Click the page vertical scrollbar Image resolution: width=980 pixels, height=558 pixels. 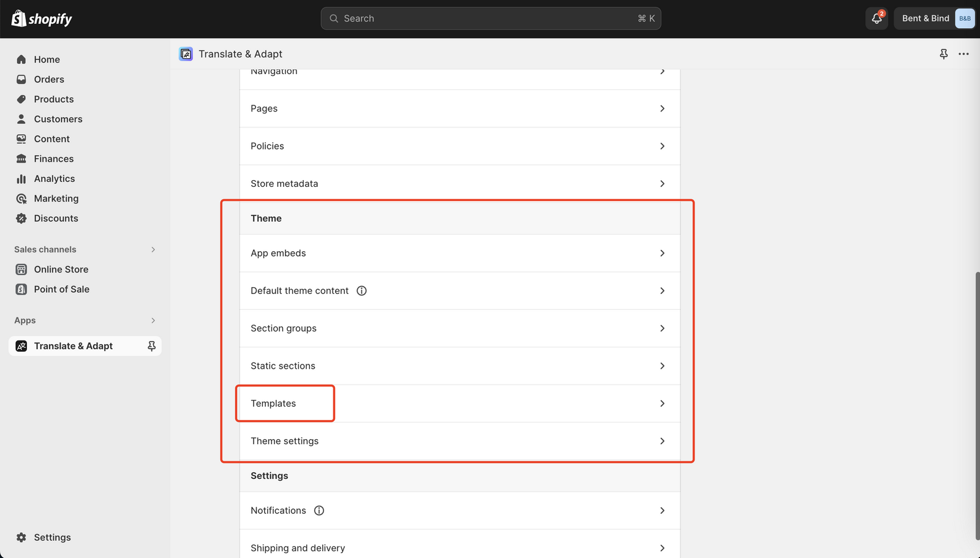tap(977, 404)
